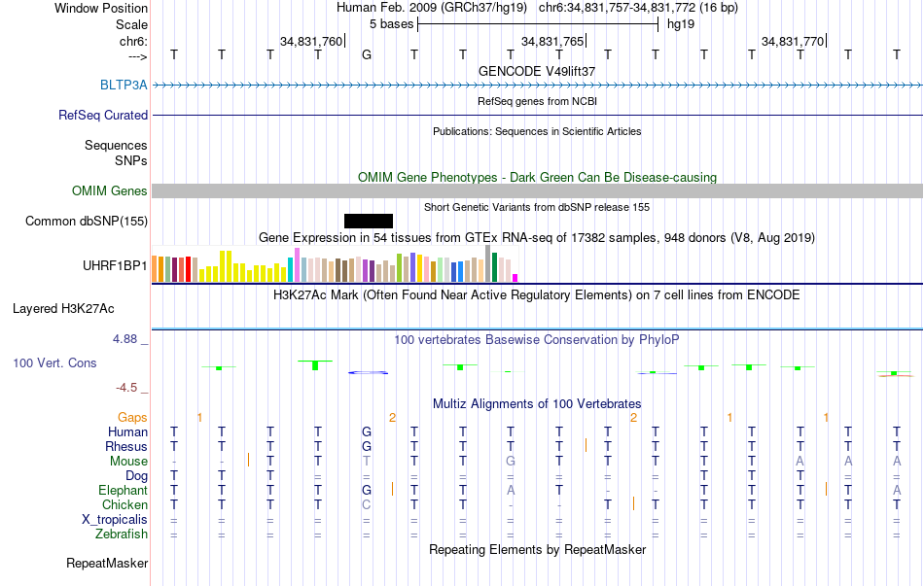Screen dimensions: 924x586
Task: Click the chr6:34,831,757-34,831,772 (16 bp) position text
Action: 638,8
